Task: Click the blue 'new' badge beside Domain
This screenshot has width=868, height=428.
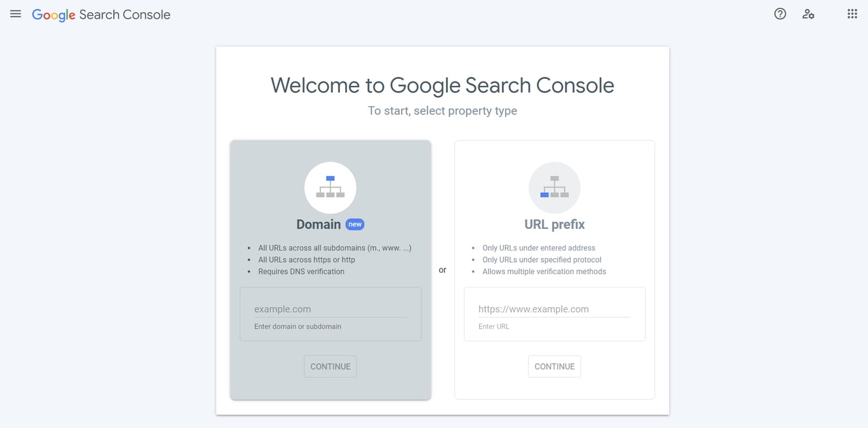Action: [x=355, y=224]
